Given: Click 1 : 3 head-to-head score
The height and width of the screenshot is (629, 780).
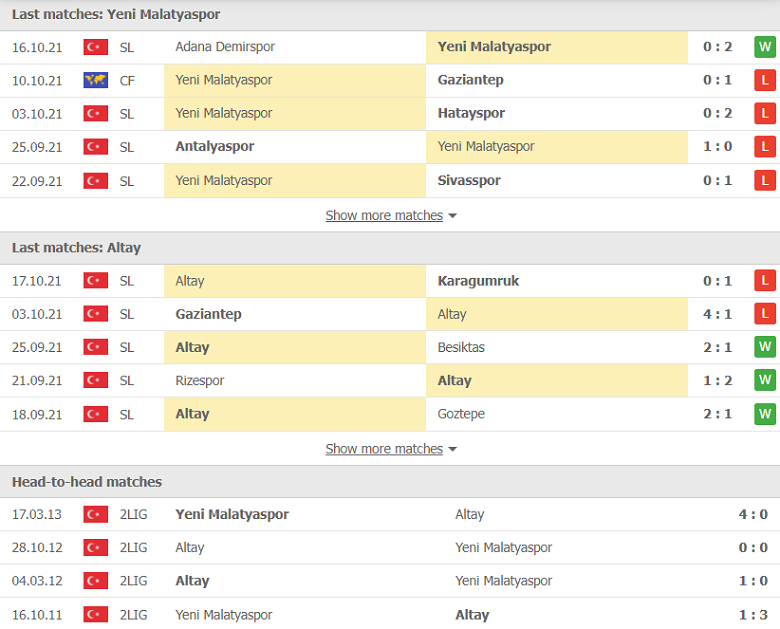Looking at the screenshot, I should pyautogui.click(x=753, y=615).
